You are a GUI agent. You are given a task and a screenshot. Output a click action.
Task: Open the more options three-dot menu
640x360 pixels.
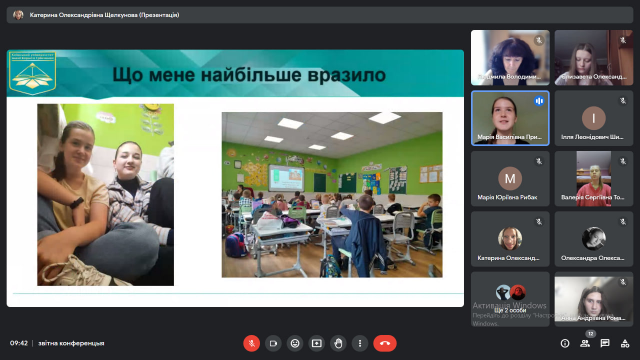point(360,343)
